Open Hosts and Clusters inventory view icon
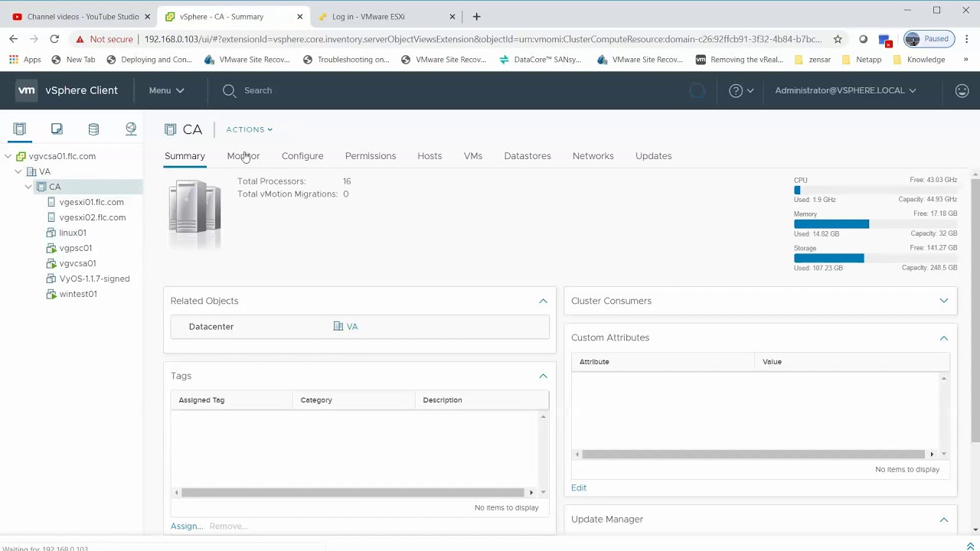The image size is (980, 551). 20,129
